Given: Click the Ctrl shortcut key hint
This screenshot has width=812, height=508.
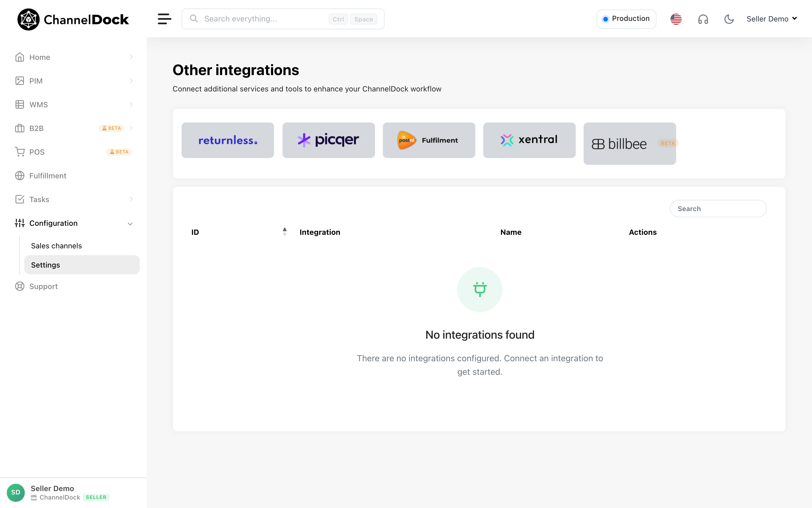Looking at the screenshot, I should pos(338,19).
